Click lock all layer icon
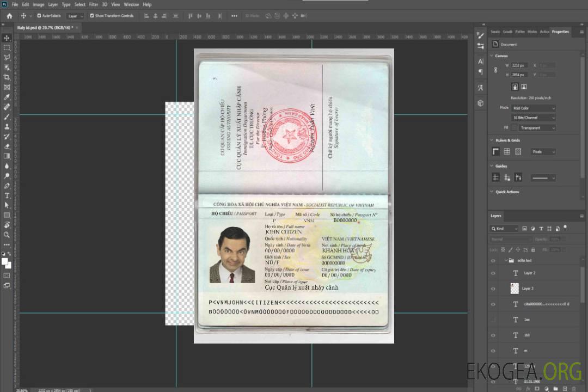The height and width of the screenshot is (392, 588). coord(533,250)
